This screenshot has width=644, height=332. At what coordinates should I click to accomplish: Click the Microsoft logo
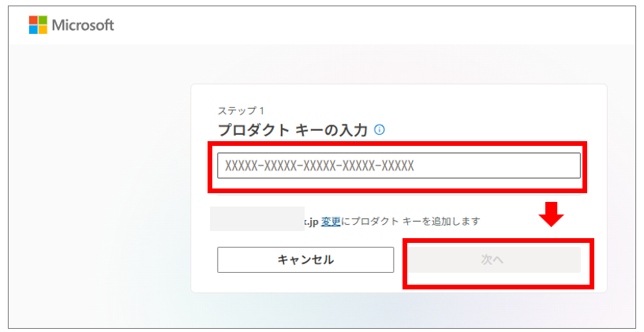click(72, 25)
